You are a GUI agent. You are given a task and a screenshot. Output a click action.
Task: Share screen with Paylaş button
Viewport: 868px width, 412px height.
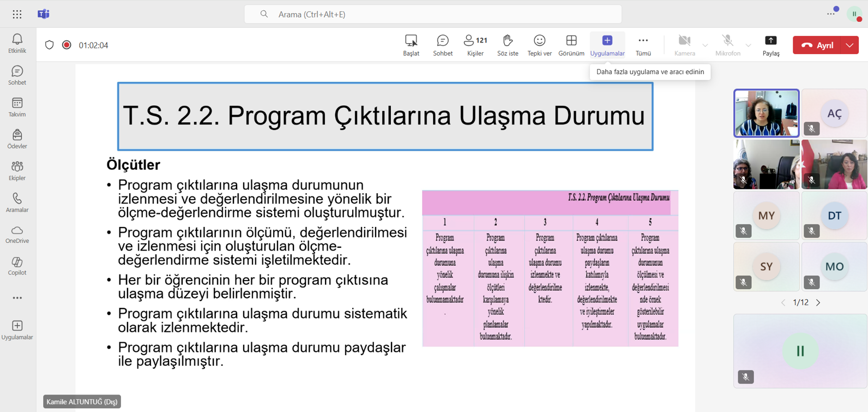[770, 45]
